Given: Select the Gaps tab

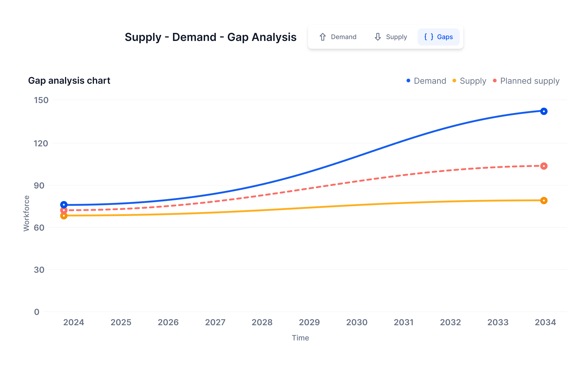Looking at the screenshot, I should [x=438, y=37].
